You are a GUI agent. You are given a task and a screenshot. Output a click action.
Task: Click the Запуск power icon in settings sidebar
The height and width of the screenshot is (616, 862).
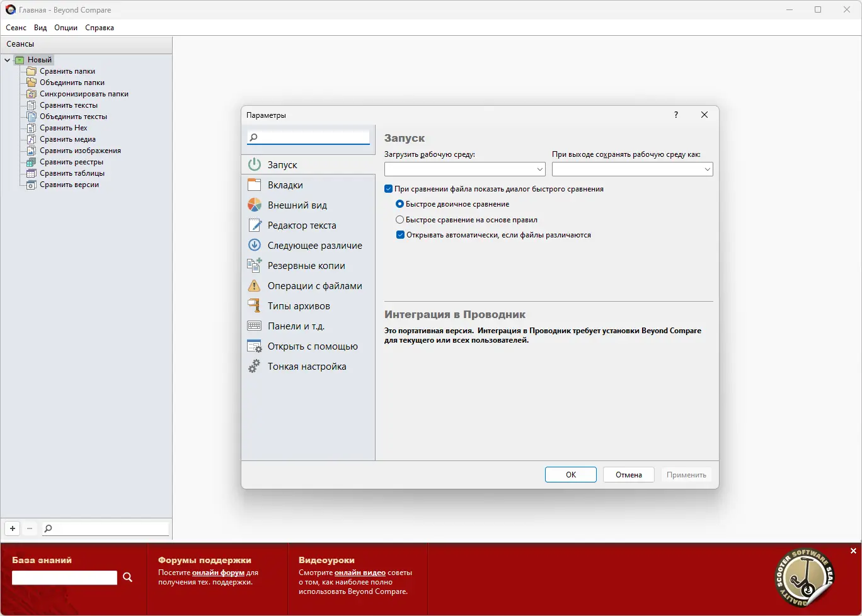(255, 164)
